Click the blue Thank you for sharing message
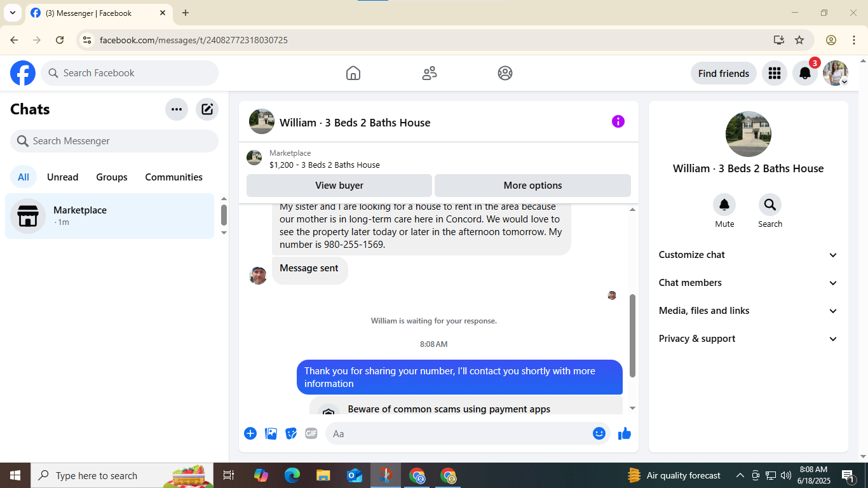The image size is (868, 488). (x=459, y=377)
